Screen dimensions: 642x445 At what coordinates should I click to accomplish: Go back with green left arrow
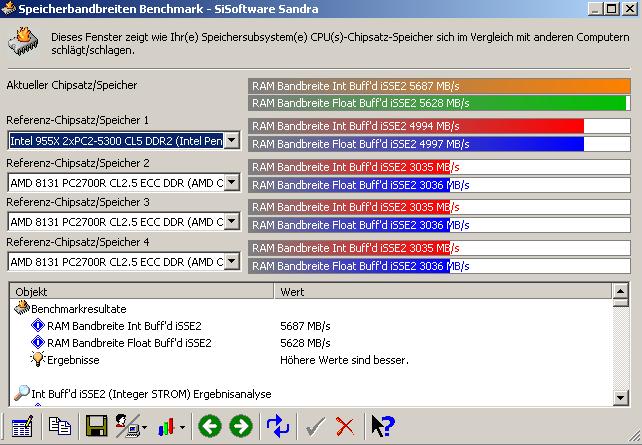[x=210, y=426]
